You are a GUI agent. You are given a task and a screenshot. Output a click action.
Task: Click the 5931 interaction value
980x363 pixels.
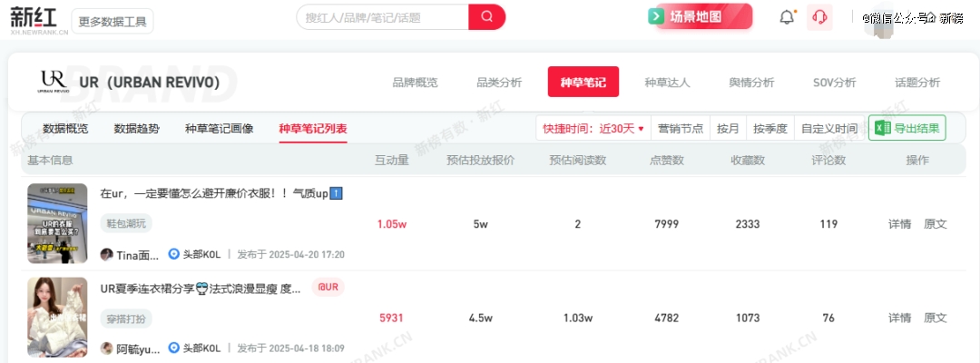(x=391, y=319)
